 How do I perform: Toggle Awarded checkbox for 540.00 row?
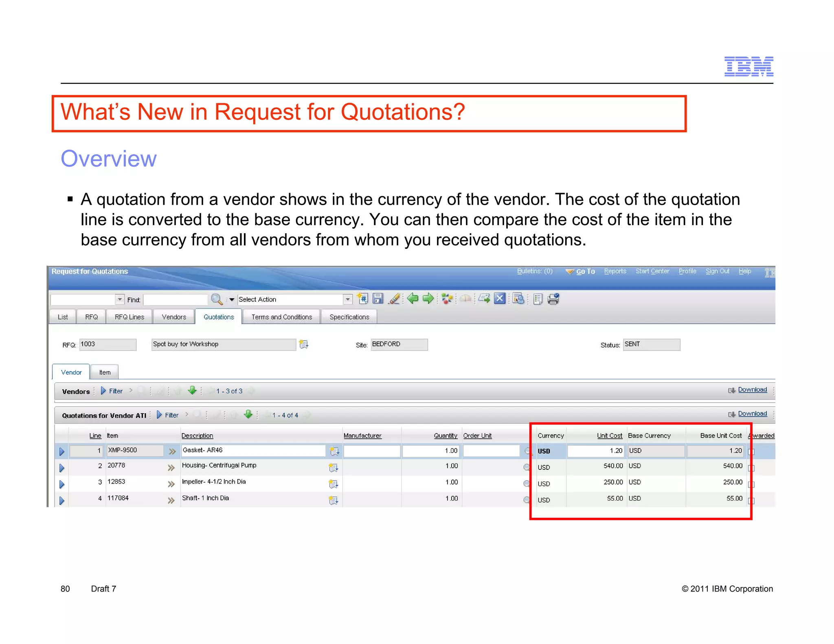(752, 468)
